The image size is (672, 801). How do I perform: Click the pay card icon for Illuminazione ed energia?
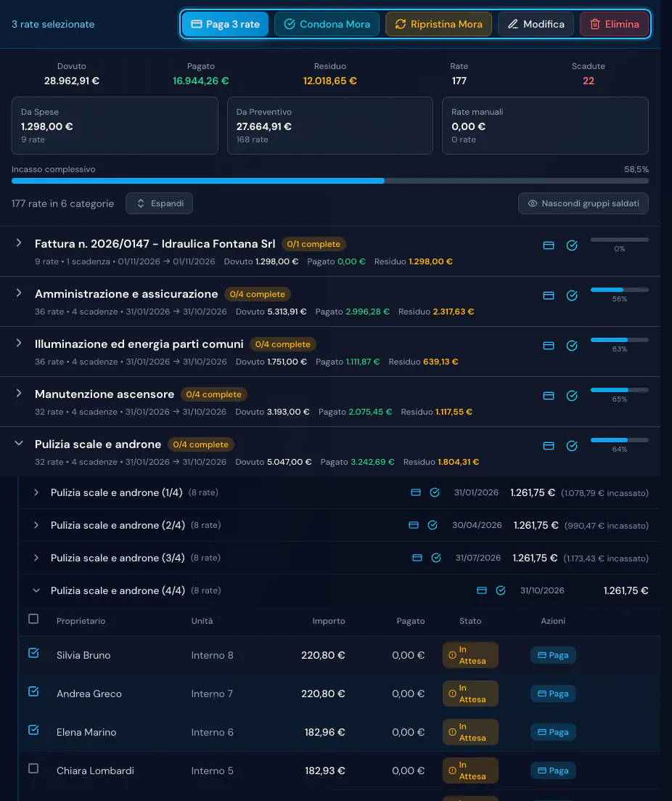[549, 346]
